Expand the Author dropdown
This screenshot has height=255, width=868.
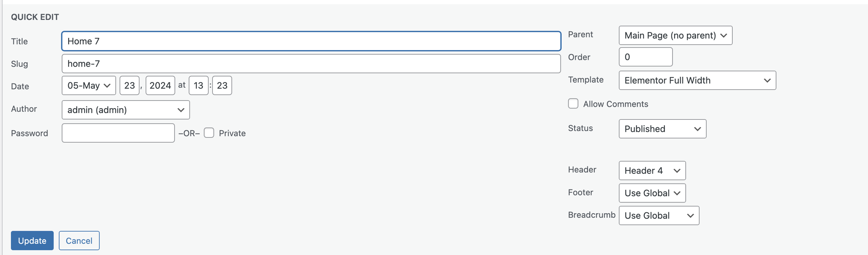point(125,110)
